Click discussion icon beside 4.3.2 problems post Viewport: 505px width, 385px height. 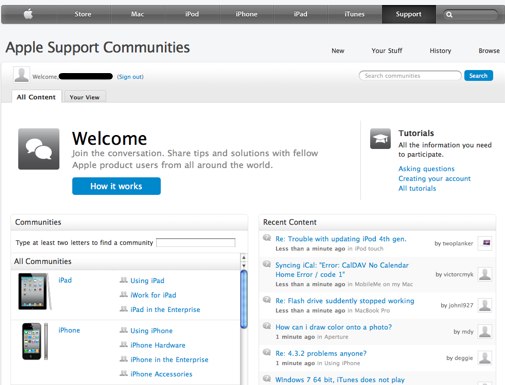(267, 352)
